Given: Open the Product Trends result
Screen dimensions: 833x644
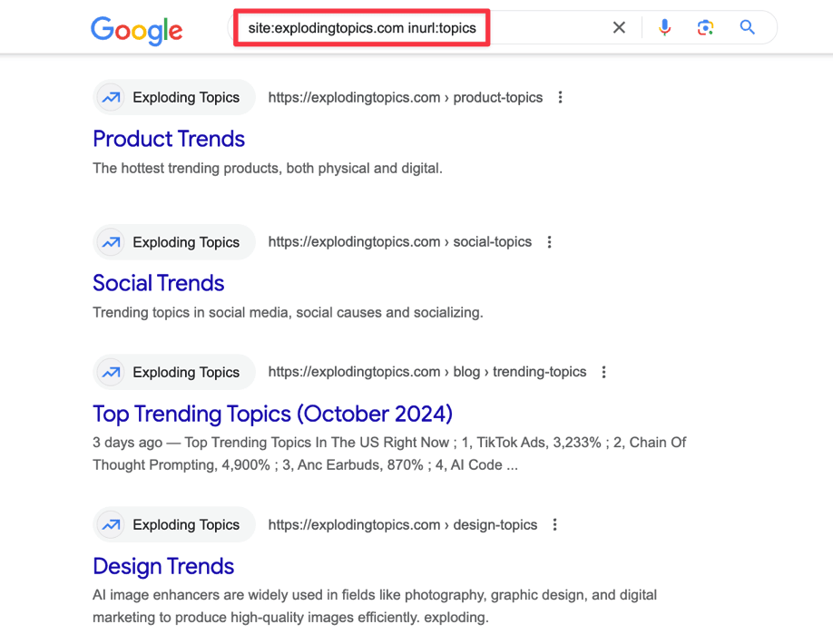Looking at the screenshot, I should click(169, 139).
